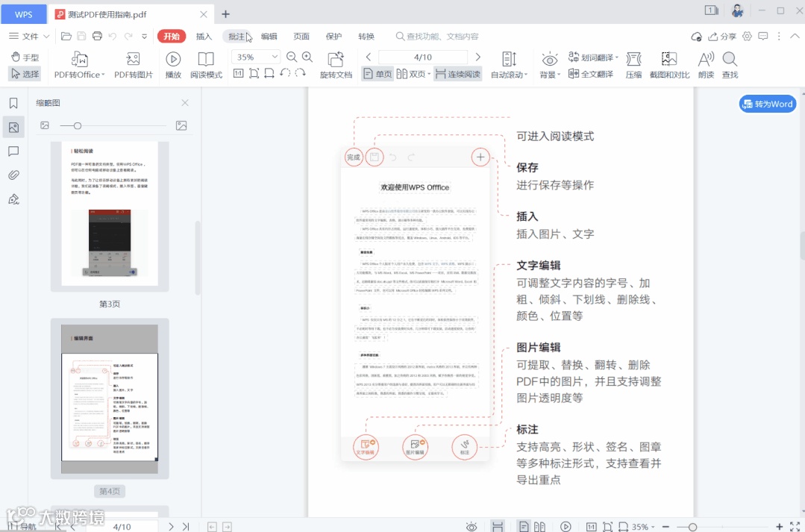Toggle 单页 single page view in the top toolbar
This screenshot has width=805, height=532.
378,74
